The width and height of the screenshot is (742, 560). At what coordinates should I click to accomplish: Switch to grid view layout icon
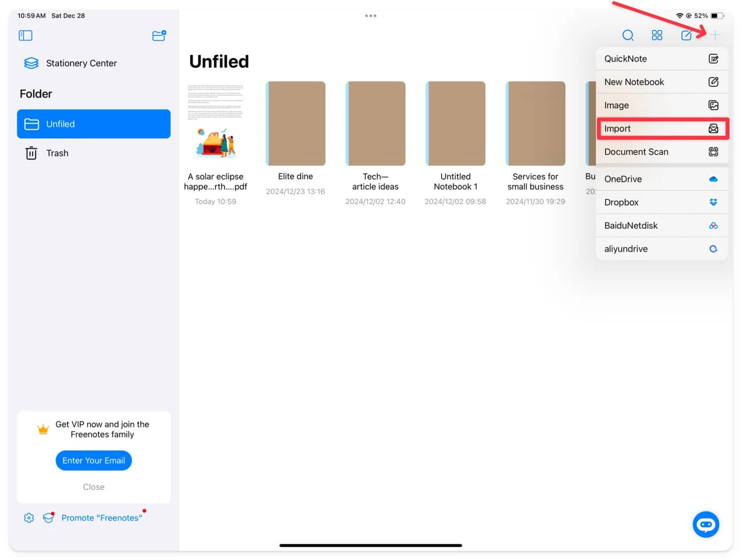click(656, 35)
